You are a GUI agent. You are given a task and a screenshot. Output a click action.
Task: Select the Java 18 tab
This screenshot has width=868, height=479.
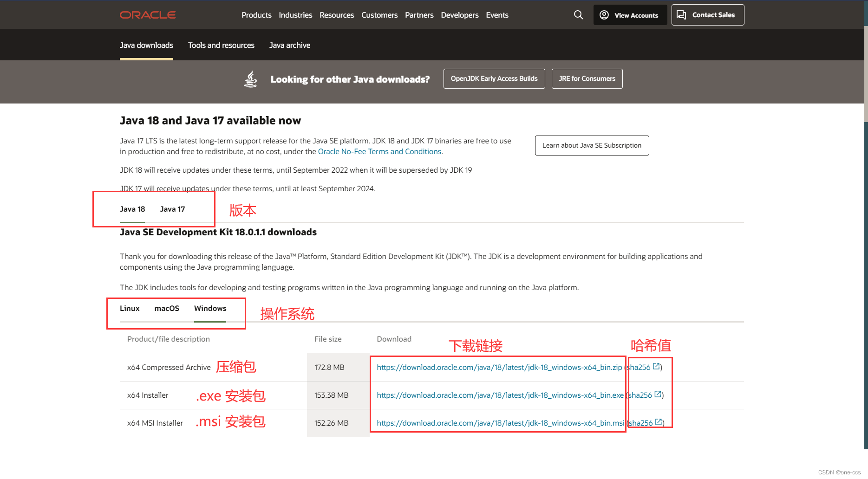pos(132,209)
